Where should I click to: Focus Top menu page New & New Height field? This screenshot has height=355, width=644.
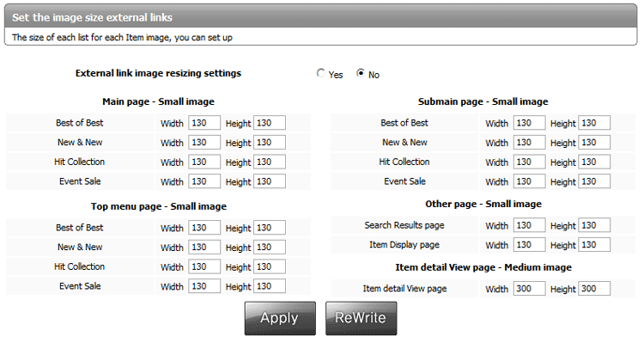(x=270, y=248)
